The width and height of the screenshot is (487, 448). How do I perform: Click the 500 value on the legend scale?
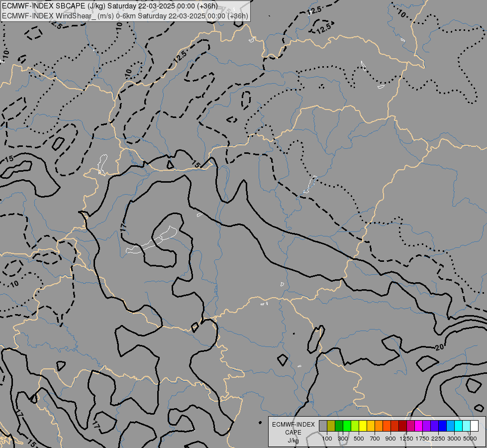point(359,439)
